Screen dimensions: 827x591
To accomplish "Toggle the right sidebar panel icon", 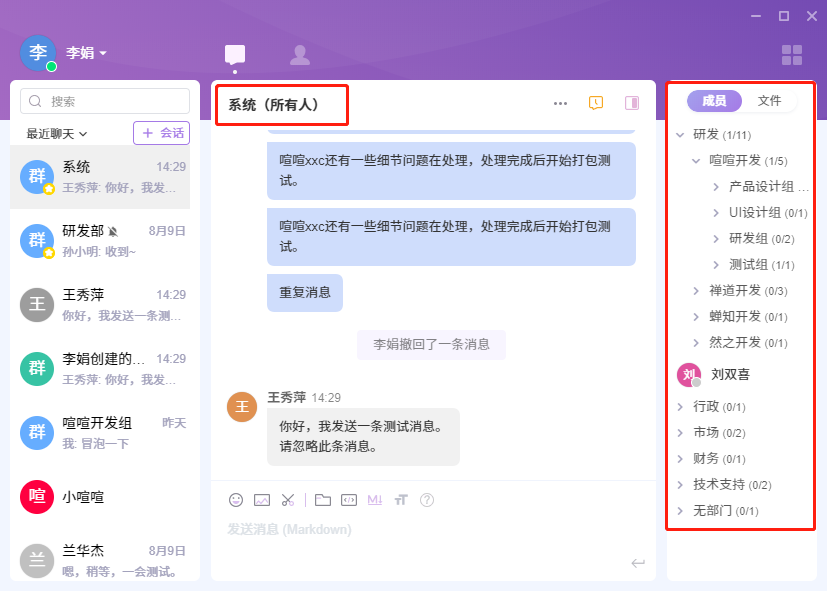I will pyautogui.click(x=632, y=103).
